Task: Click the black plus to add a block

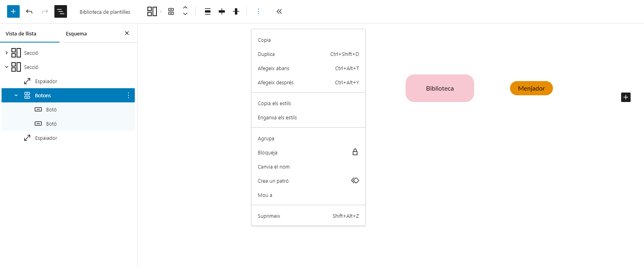Action: pyautogui.click(x=625, y=97)
